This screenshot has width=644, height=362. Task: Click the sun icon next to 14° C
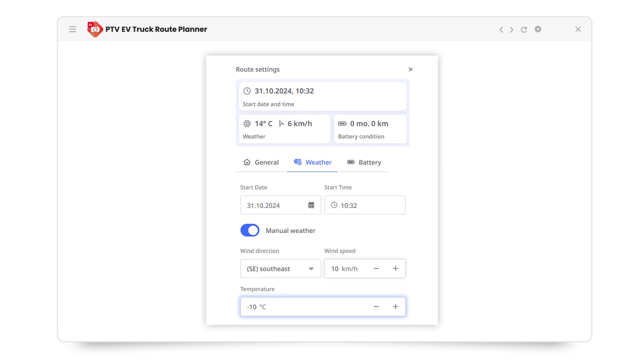point(247,124)
